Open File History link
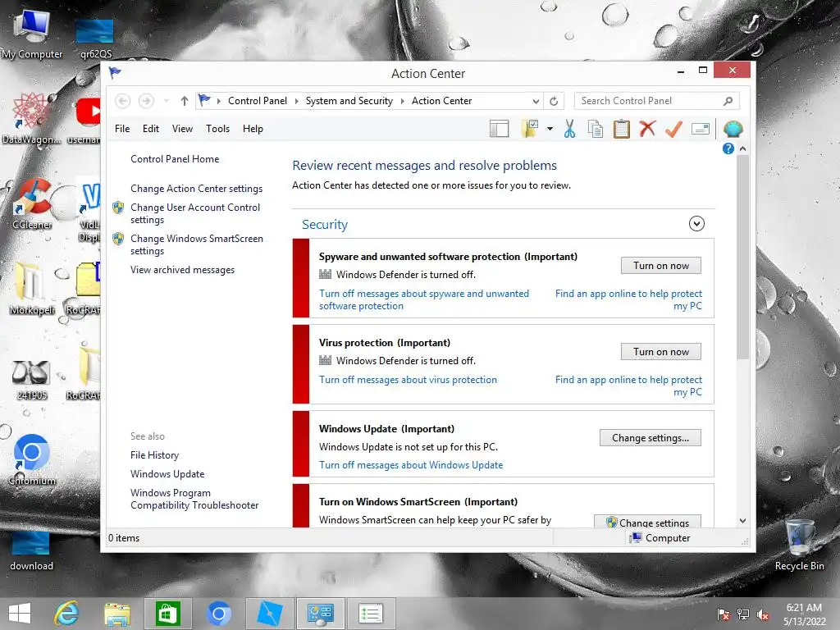 pos(154,454)
